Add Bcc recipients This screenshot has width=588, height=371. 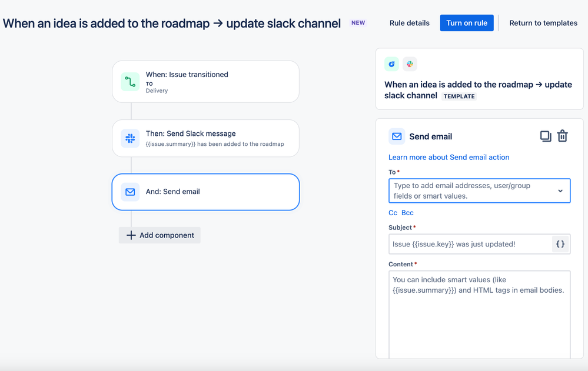coord(408,213)
